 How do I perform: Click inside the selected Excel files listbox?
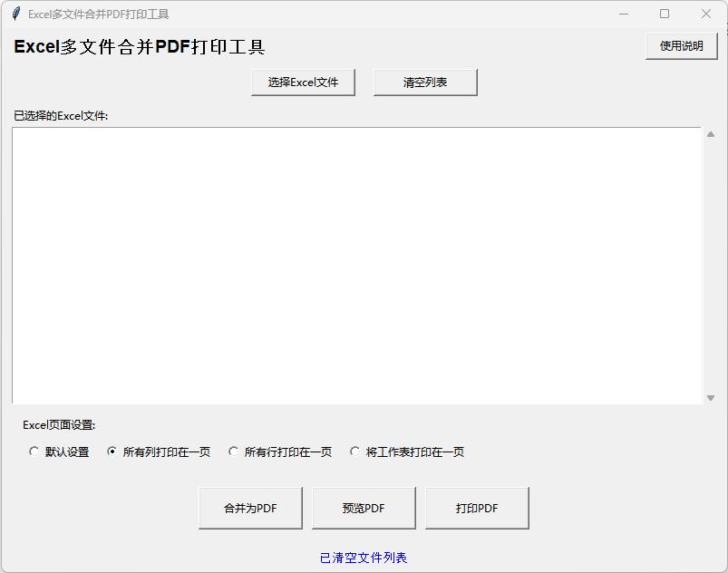[x=356, y=266]
